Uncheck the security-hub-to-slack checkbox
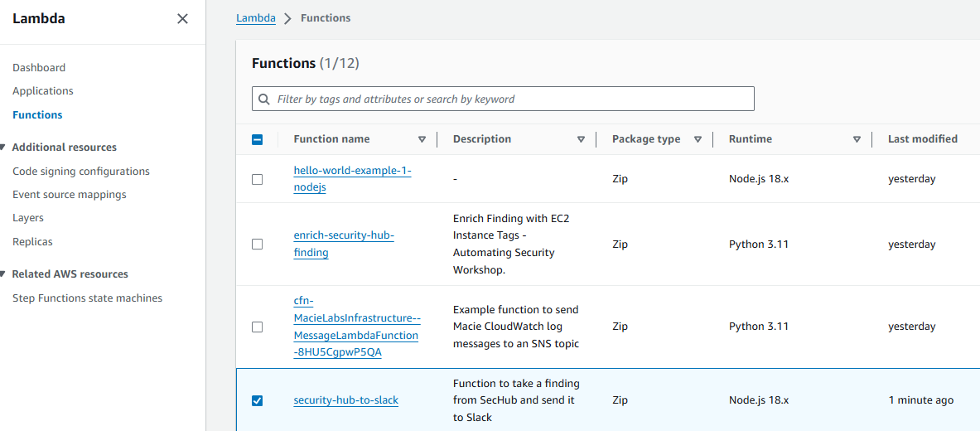 point(257,400)
